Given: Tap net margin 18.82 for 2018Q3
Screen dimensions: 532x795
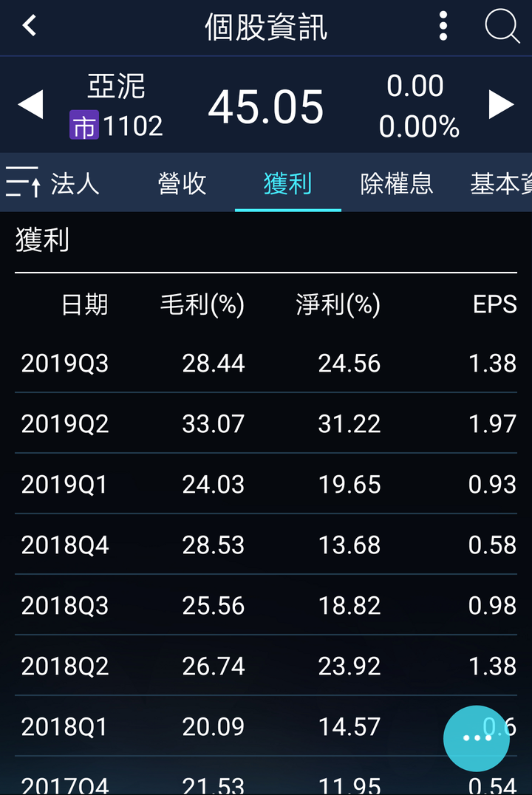Looking at the screenshot, I should coord(349,606).
